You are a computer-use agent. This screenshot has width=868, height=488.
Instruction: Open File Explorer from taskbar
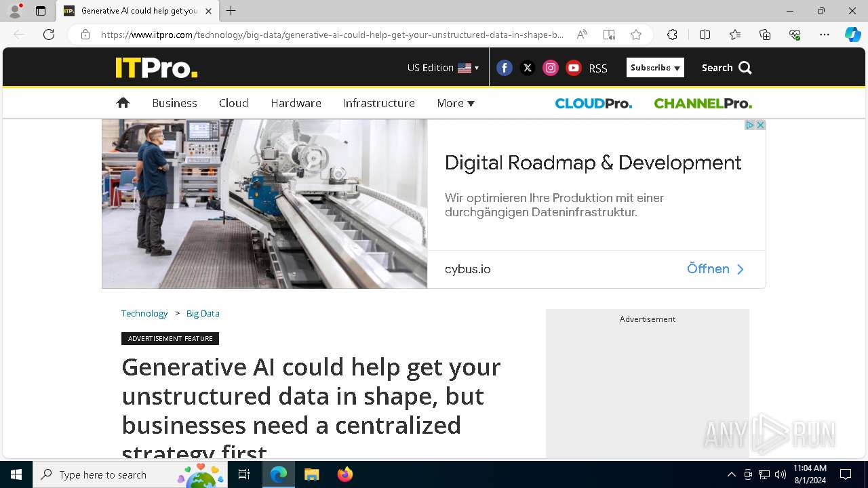pos(312,474)
